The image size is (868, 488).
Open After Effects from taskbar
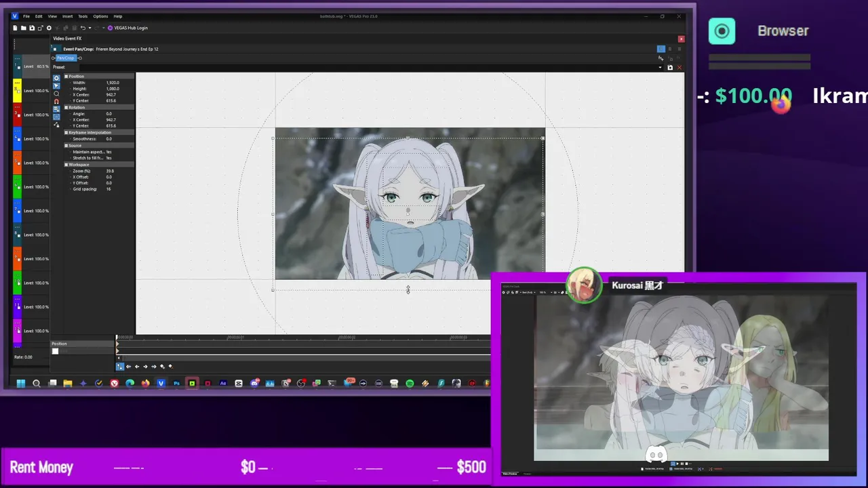point(223,384)
